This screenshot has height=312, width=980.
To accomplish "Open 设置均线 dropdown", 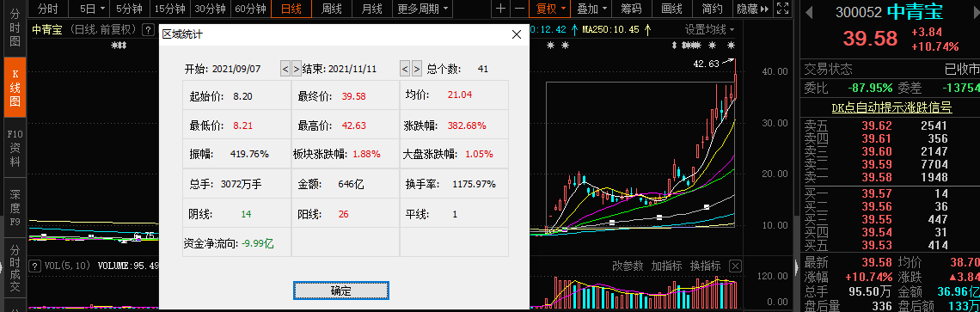I will tap(709, 29).
